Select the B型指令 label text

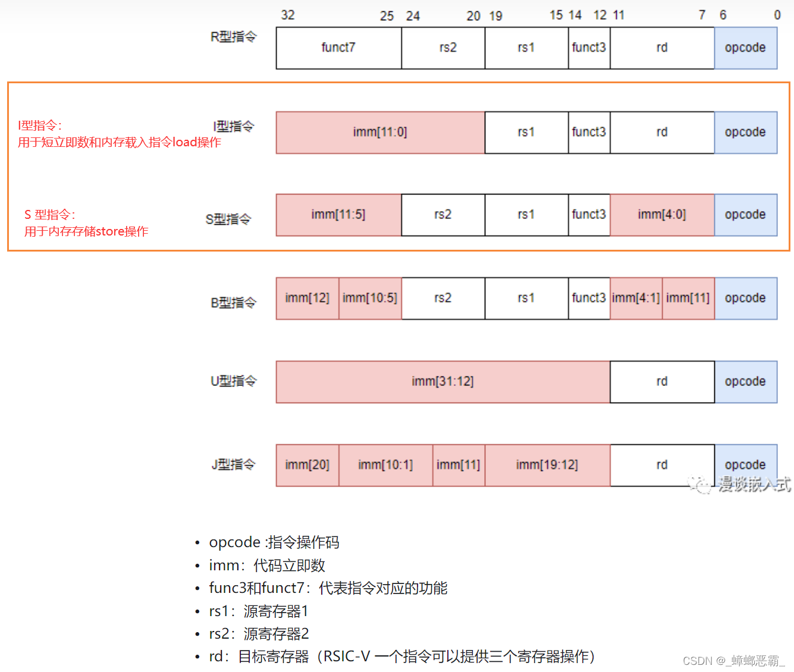(233, 302)
